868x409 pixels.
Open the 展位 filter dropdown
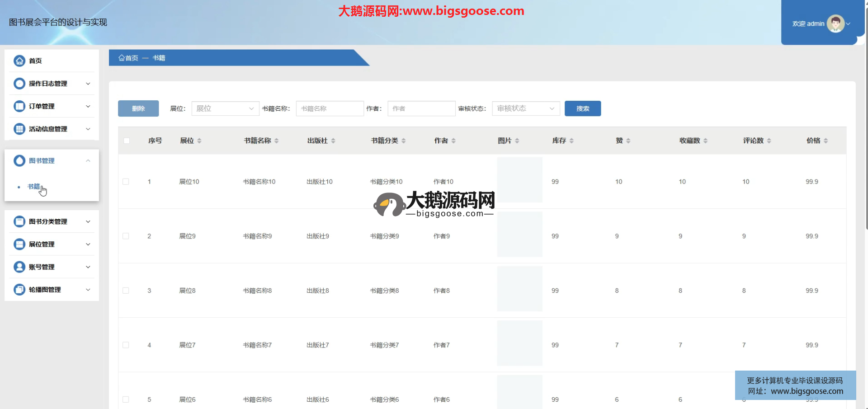coord(225,108)
